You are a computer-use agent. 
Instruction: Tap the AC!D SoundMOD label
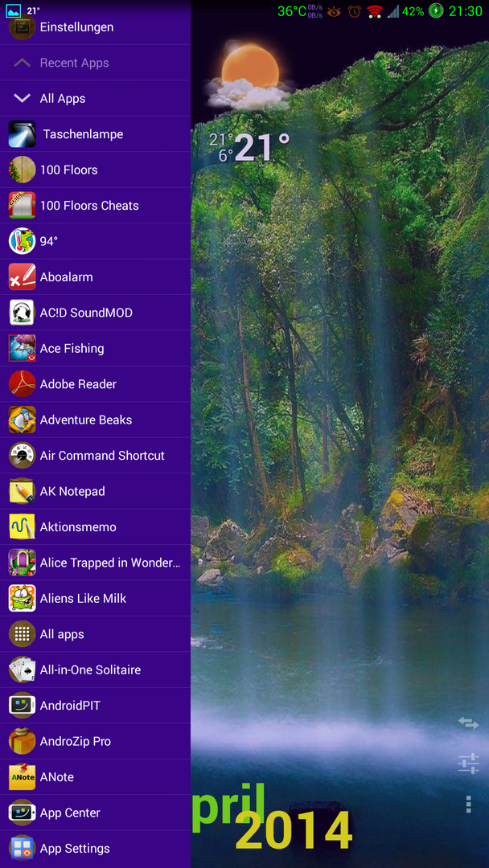coord(86,312)
